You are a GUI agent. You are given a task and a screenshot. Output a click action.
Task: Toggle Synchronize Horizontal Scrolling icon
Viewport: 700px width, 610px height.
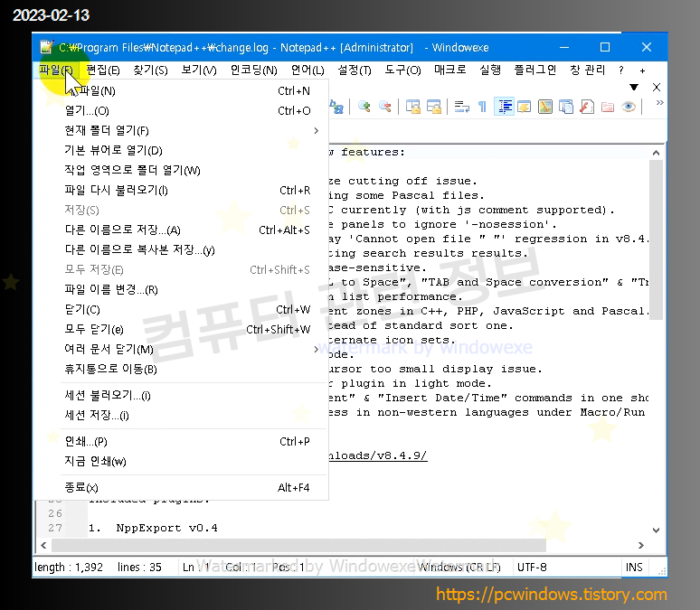pos(434,108)
